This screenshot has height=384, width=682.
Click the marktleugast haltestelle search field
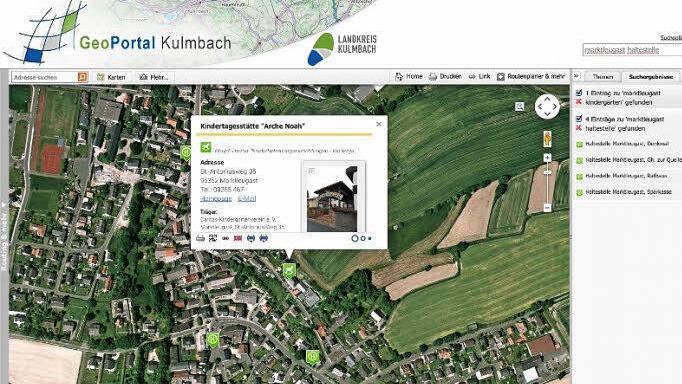(632, 50)
